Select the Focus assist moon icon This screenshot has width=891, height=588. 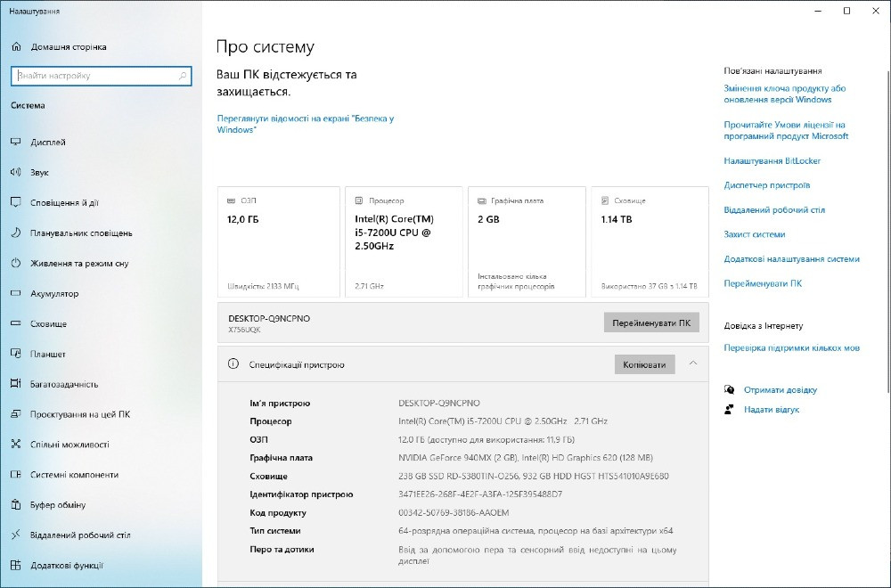pos(16,233)
